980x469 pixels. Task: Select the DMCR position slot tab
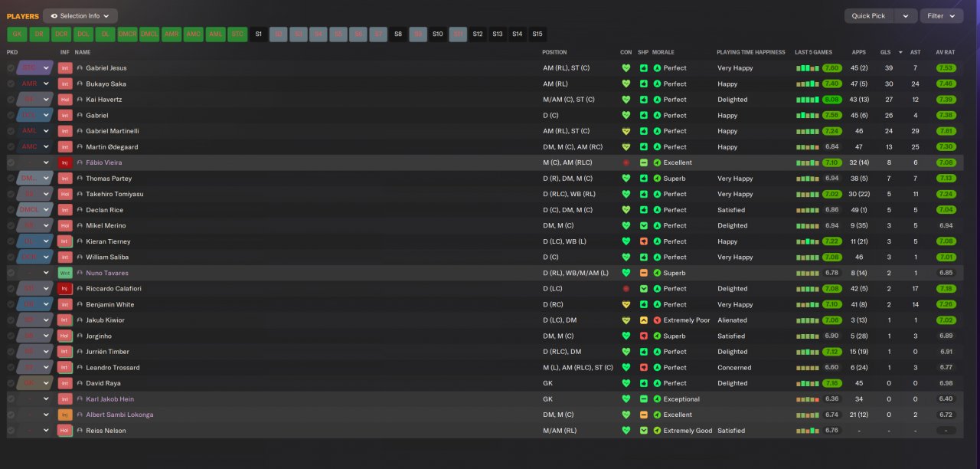point(128,34)
